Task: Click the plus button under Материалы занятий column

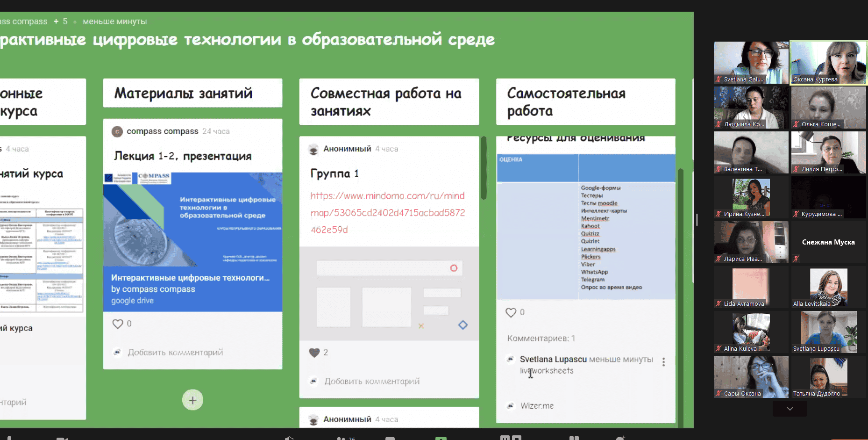Action: 192,400
